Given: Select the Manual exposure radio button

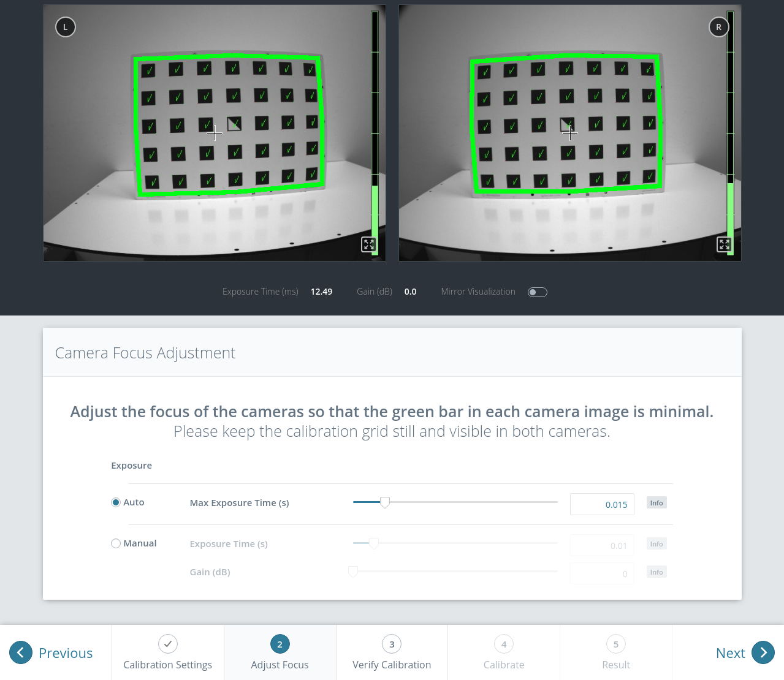Looking at the screenshot, I should pos(115,543).
